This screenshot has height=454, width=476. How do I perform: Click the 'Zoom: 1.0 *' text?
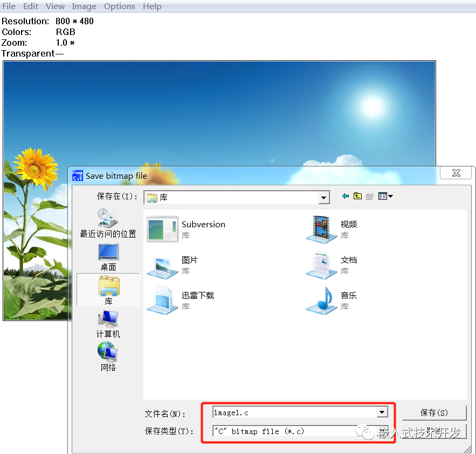[38, 43]
